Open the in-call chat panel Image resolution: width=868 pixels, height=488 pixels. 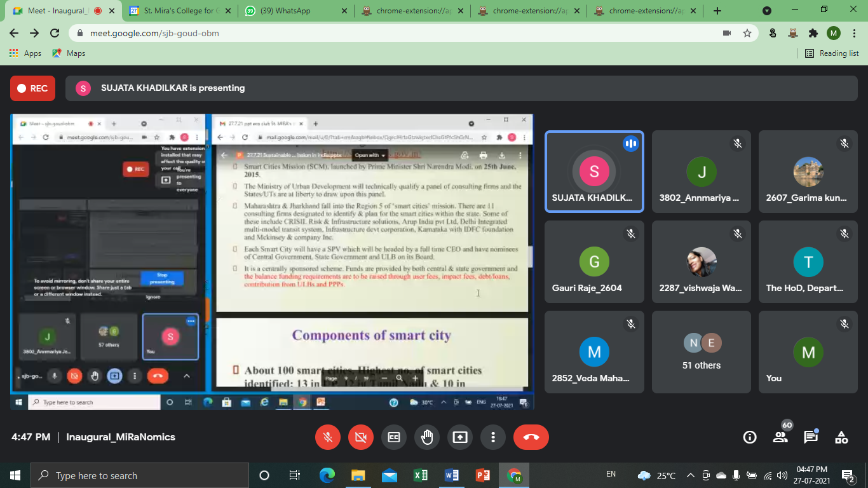tap(811, 437)
